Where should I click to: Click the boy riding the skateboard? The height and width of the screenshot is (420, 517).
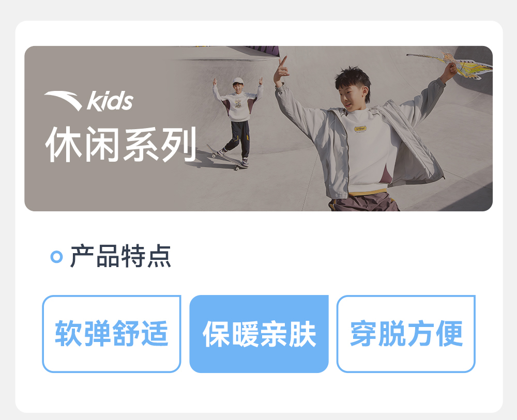point(238,120)
